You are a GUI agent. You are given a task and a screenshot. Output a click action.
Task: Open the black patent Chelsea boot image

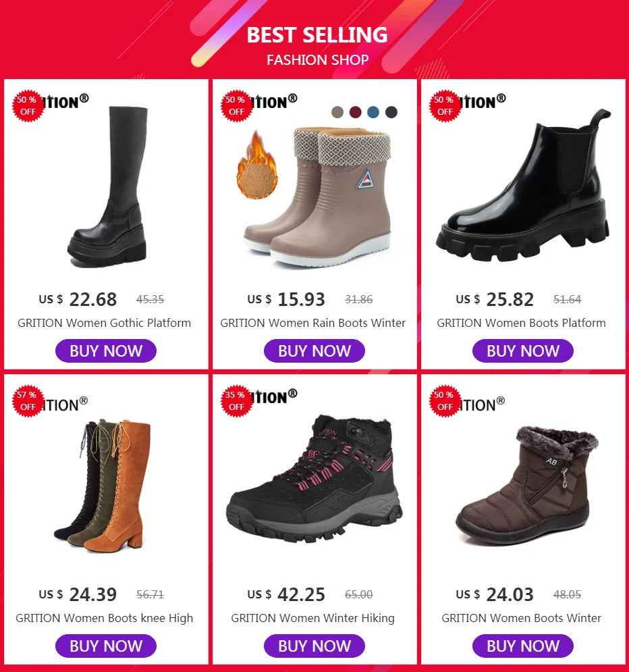[523, 185]
